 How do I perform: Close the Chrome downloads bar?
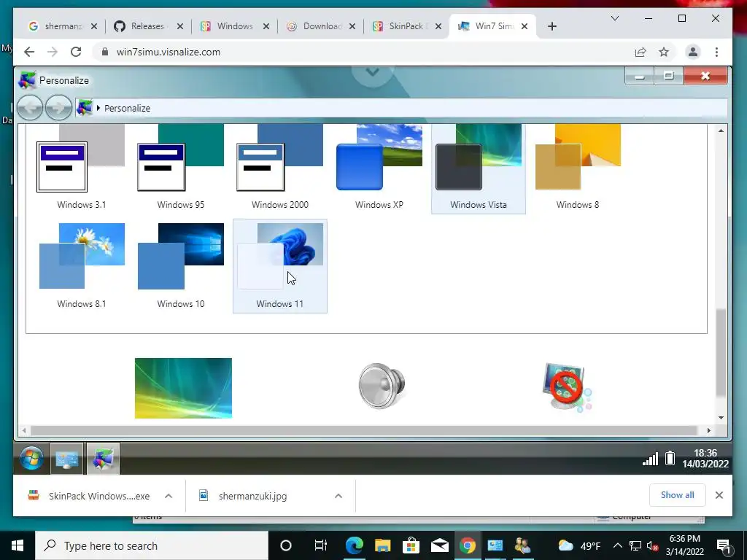(719, 495)
